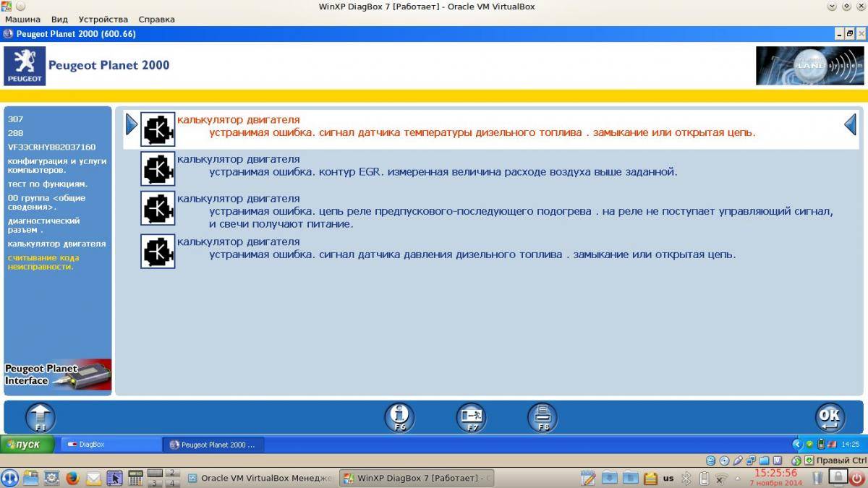Image resolution: width=868 pixels, height=488 pixels.
Task: Select the preheat relay fault engine icon
Action: click(158, 208)
